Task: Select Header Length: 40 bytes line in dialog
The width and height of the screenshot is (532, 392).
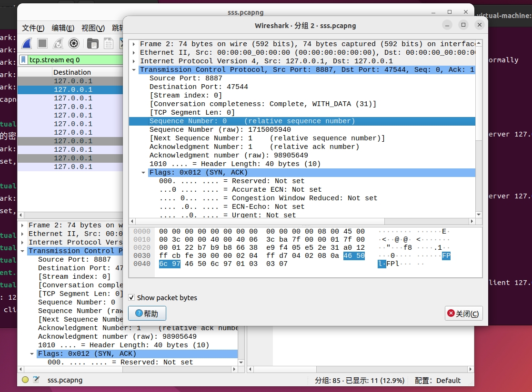Action: point(235,164)
